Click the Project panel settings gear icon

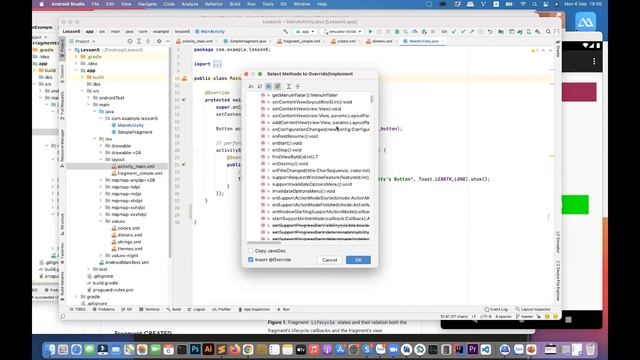[159, 41]
